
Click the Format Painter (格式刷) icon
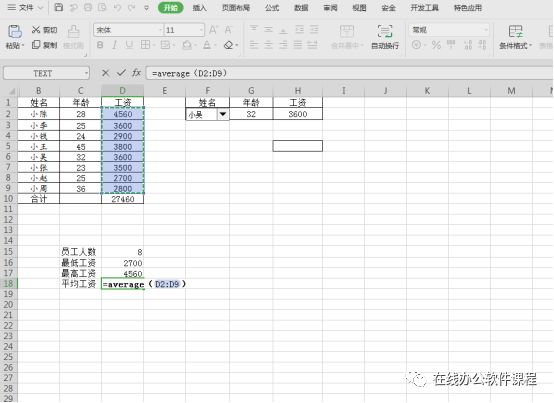click(x=73, y=32)
